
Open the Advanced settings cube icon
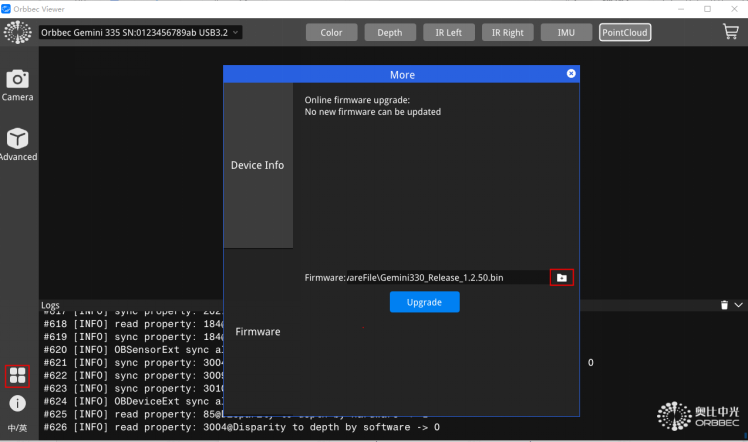(x=17, y=143)
